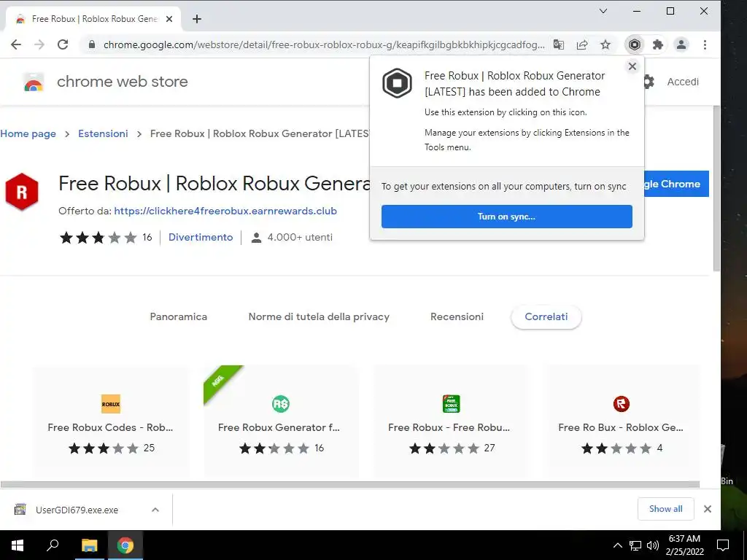Click Show all downloads
747x560 pixels.
coord(665,509)
